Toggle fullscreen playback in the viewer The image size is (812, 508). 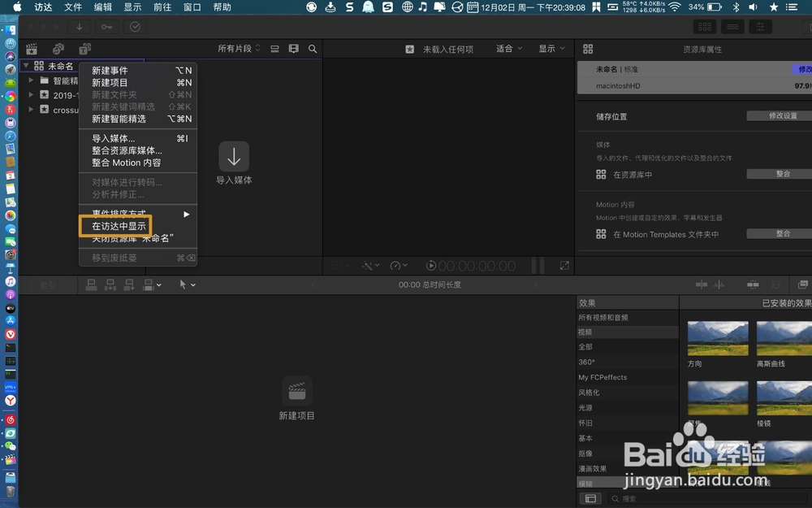coord(564,266)
